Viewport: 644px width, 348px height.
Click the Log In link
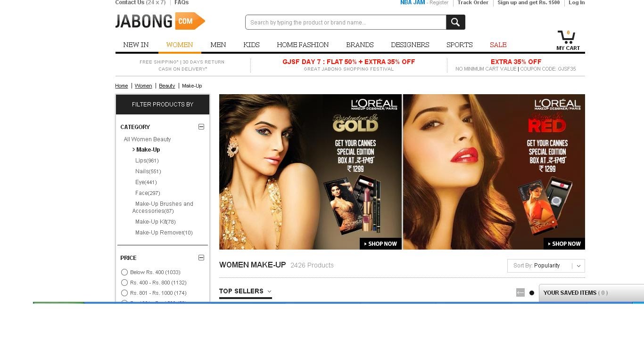pos(576,3)
